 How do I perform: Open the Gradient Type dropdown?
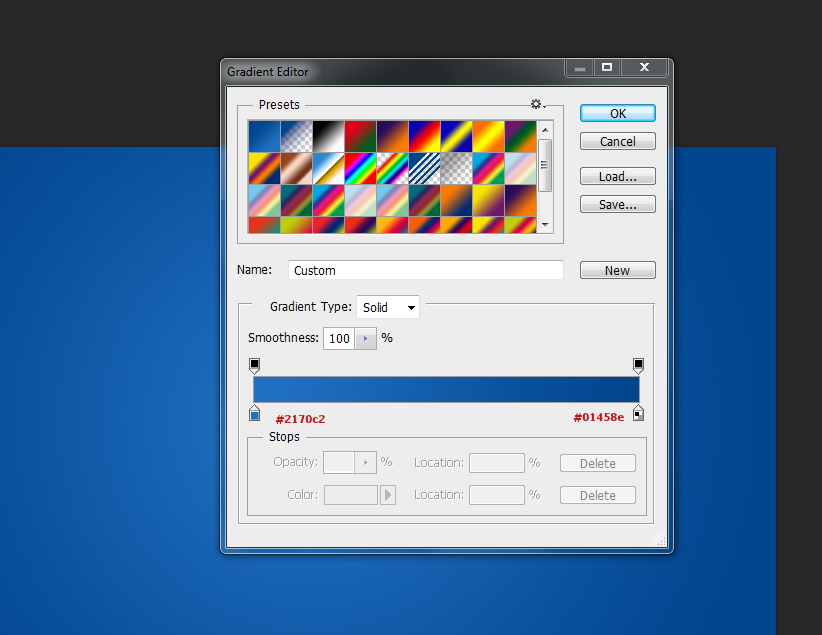[388, 308]
